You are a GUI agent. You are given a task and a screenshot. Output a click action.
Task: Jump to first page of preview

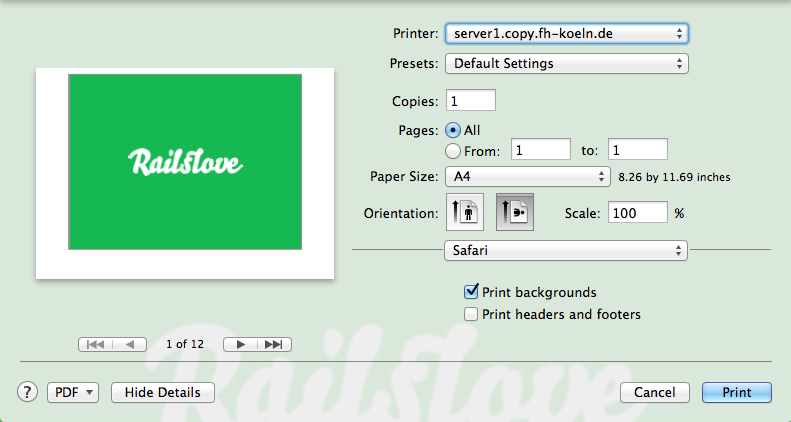tap(95, 344)
